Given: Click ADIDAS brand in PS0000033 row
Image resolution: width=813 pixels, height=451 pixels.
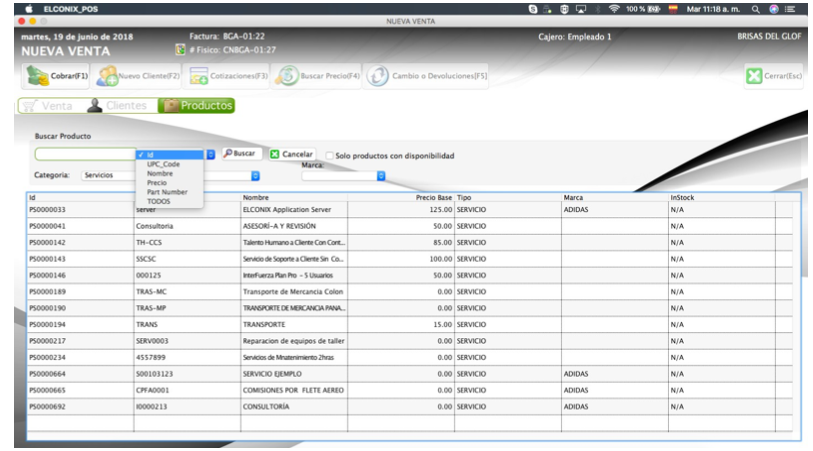Looking at the screenshot, I should (576, 209).
